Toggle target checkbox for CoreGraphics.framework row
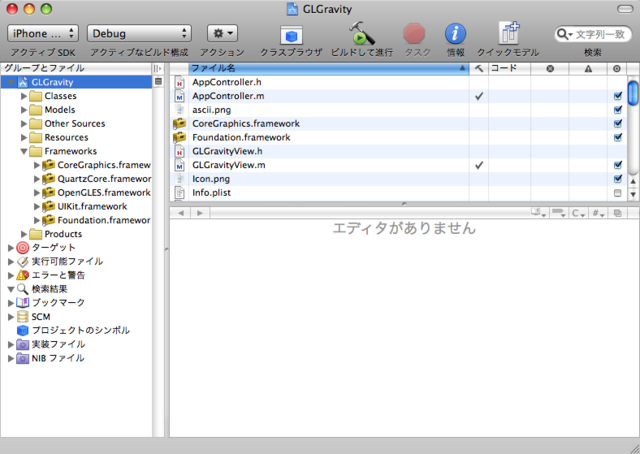640x454 pixels. [618, 124]
